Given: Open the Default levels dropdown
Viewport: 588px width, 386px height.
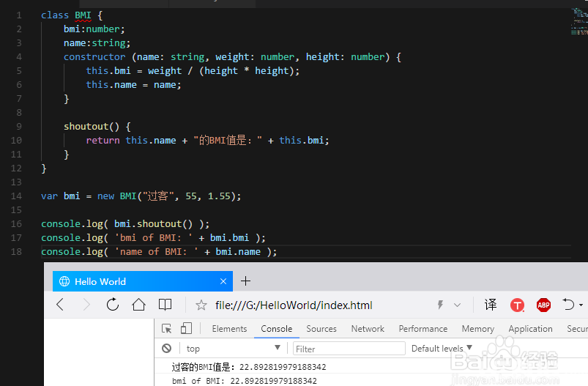Looking at the screenshot, I should point(442,349).
